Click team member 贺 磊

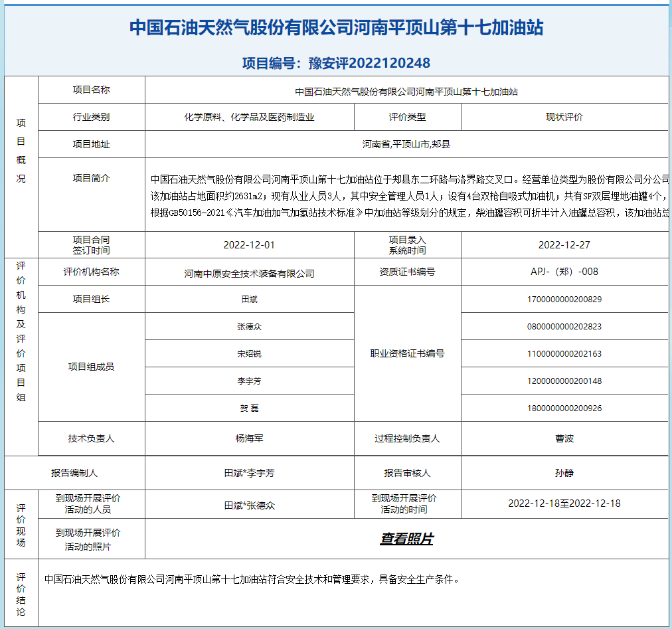click(x=250, y=408)
